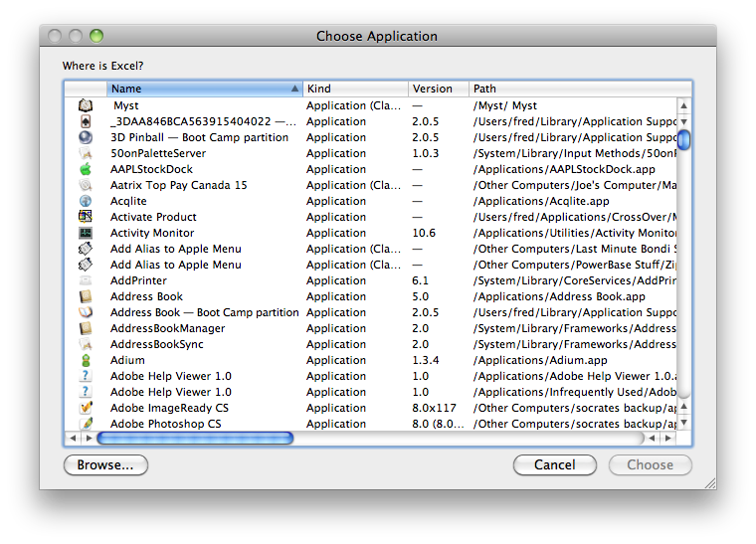Click path /Applications/AAPLStockDock.app

pos(564,169)
